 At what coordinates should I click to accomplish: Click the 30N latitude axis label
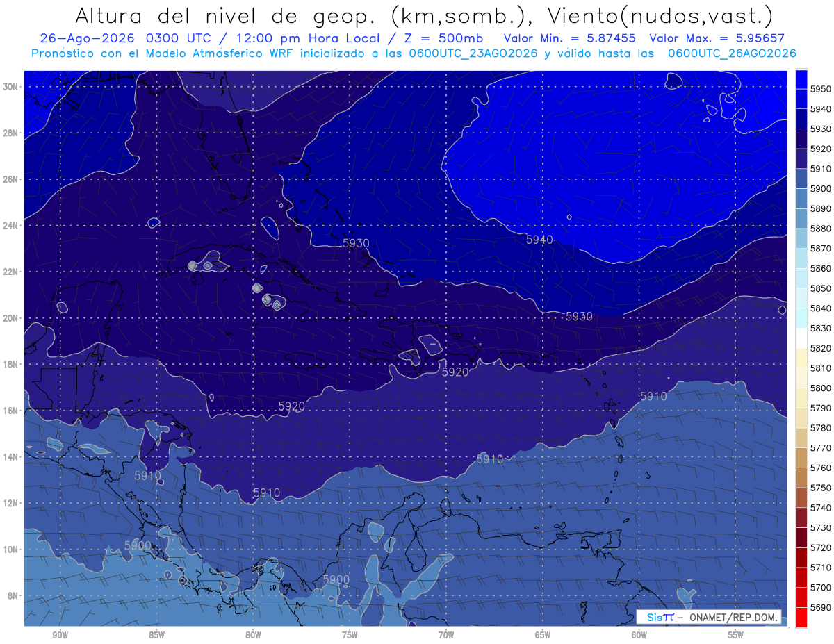[x=10, y=87]
